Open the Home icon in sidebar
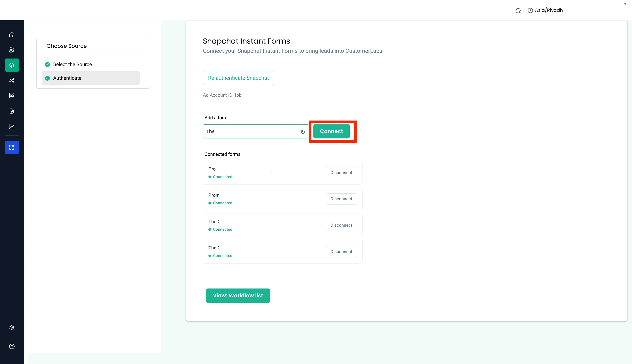This screenshot has height=364, width=632. click(12, 35)
